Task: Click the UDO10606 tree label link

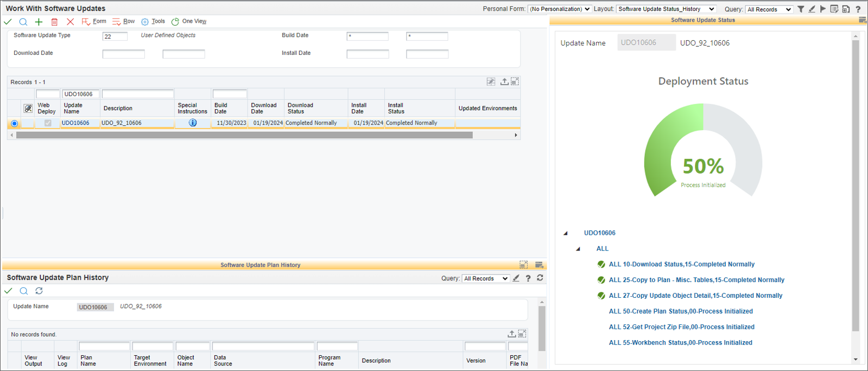Action: (x=600, y=233)
